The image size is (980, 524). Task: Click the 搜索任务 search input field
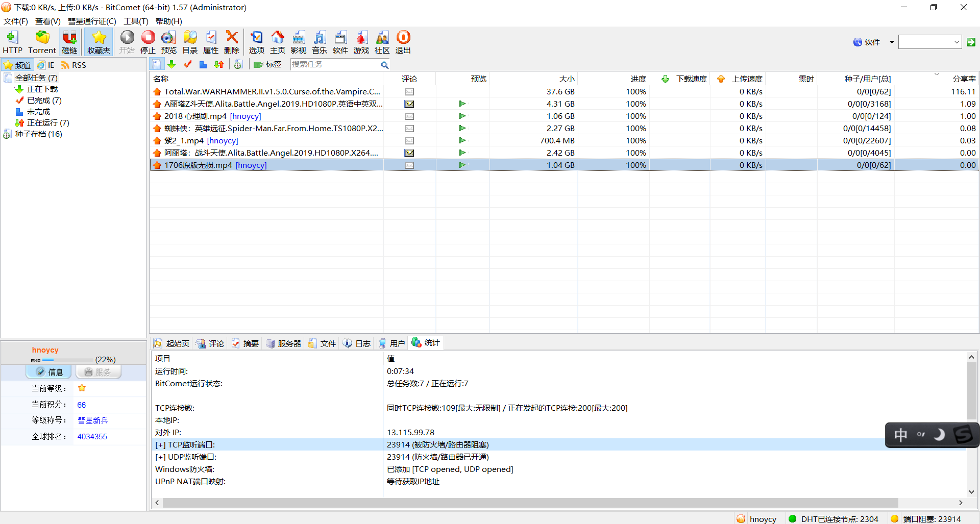(335, 64)
